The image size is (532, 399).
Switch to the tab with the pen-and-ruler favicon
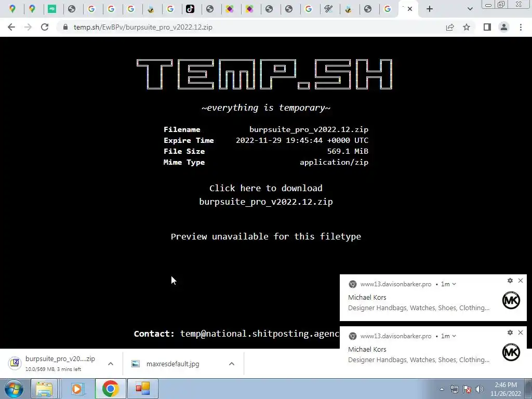328,9
